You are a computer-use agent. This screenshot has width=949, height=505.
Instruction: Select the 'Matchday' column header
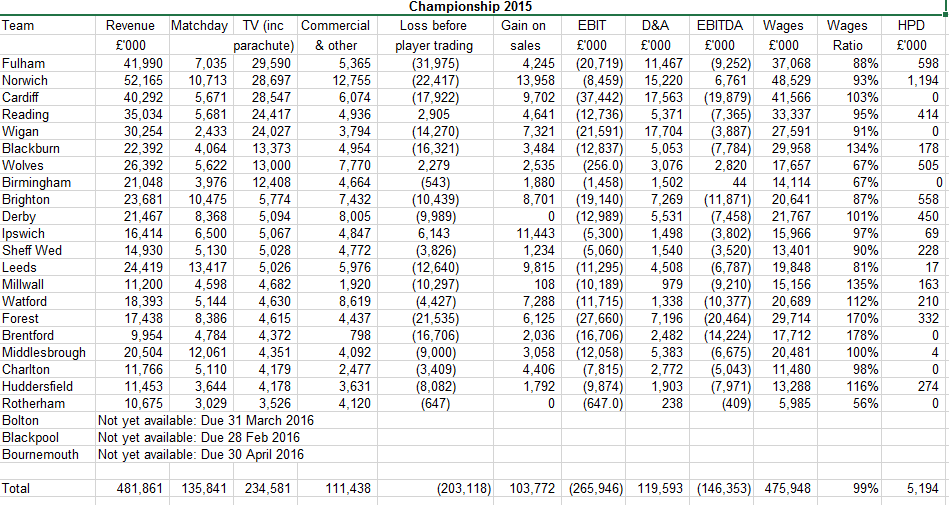tap(199, 25)
